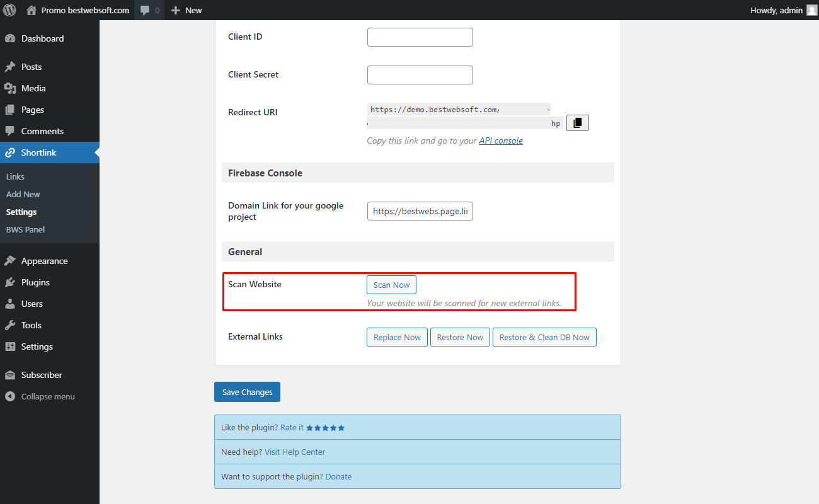Screen dimensions: 819x504
Task: Click the Redirect URI code text
Action: coord(464,116)
